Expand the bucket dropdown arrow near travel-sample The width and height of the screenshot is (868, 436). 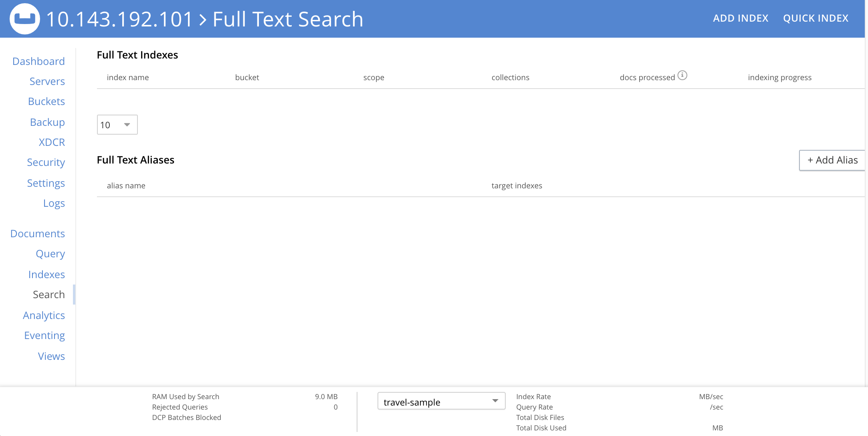pos(496,401)
